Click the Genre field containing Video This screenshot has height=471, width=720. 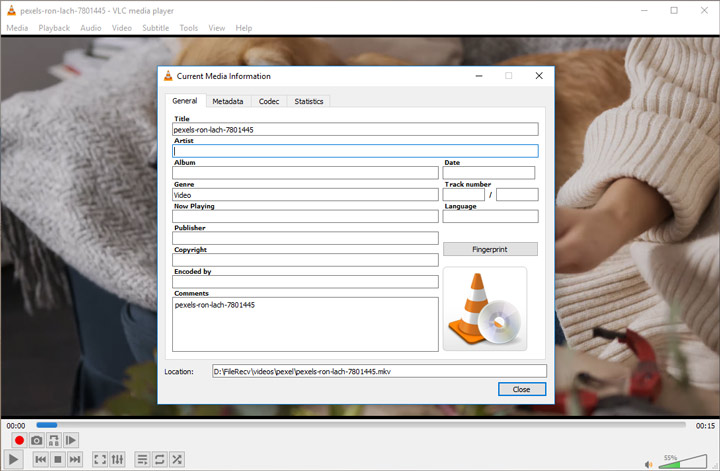pos(305,195)
